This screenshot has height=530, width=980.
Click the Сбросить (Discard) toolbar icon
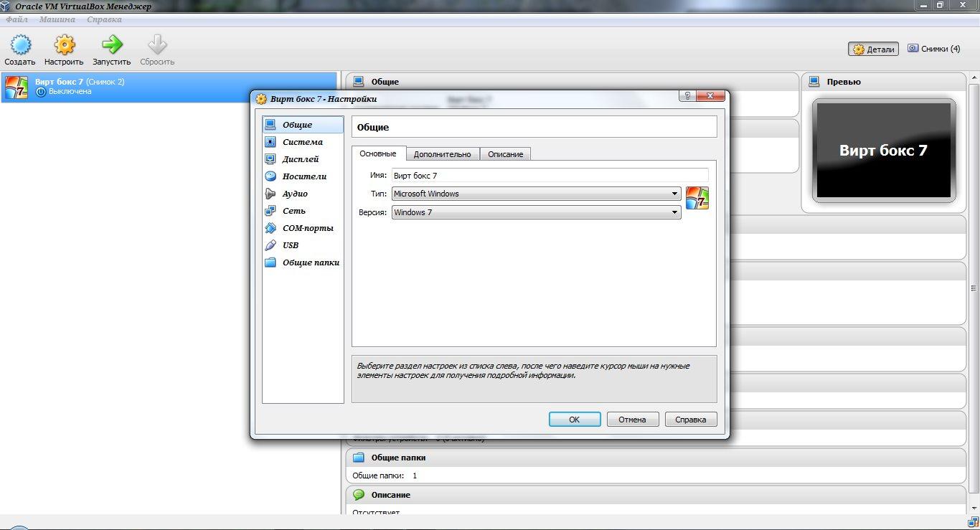[157, 45]
